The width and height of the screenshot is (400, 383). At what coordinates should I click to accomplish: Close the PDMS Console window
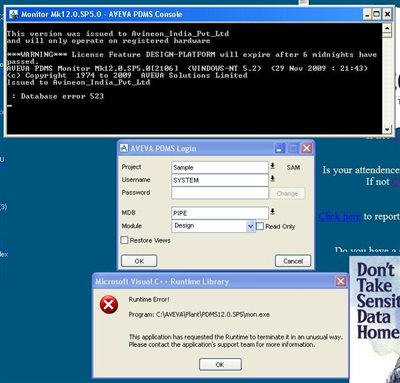click(x=387, y=14)
